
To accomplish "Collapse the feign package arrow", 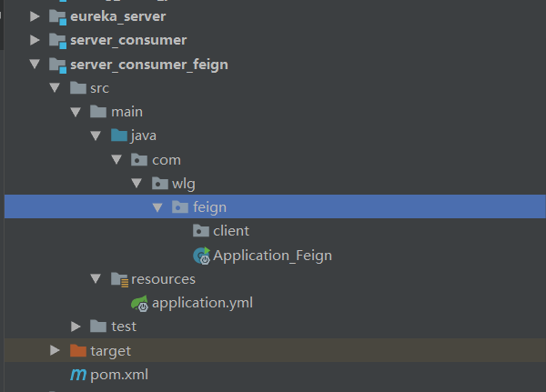I will click(x=157, y=207).
